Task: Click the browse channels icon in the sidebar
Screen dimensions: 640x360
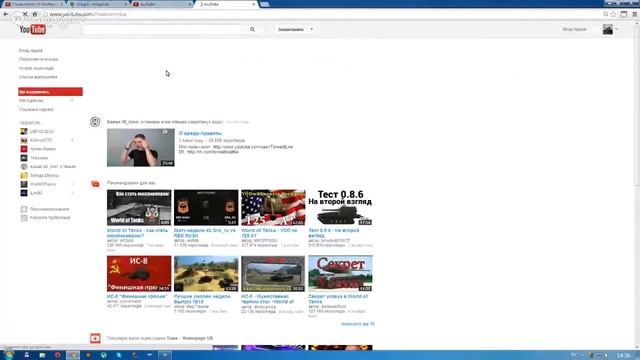Action: [x=24, y=209]
